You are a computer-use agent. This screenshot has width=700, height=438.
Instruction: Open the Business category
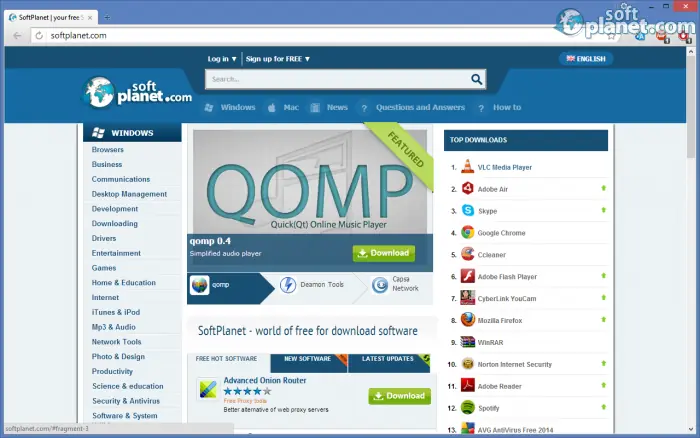pos(107,164)
